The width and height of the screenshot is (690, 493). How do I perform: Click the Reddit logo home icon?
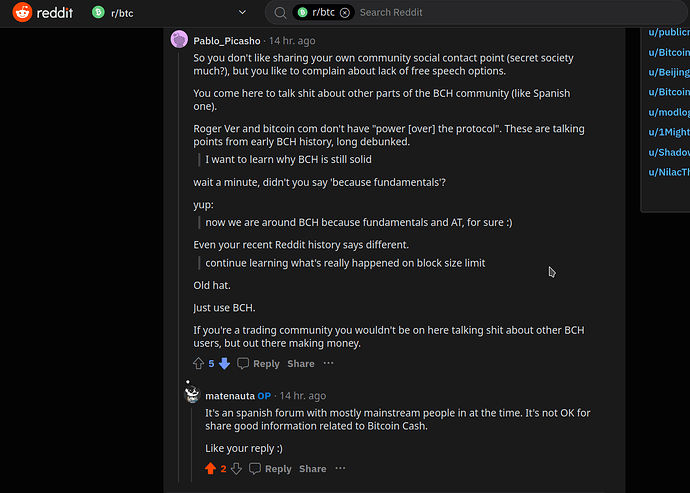pos(21,13)
